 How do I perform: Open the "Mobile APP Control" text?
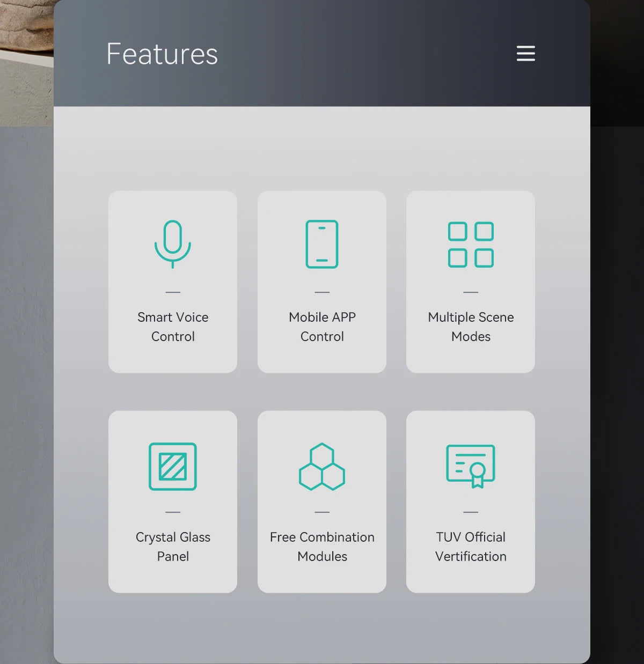coord(322,327)
